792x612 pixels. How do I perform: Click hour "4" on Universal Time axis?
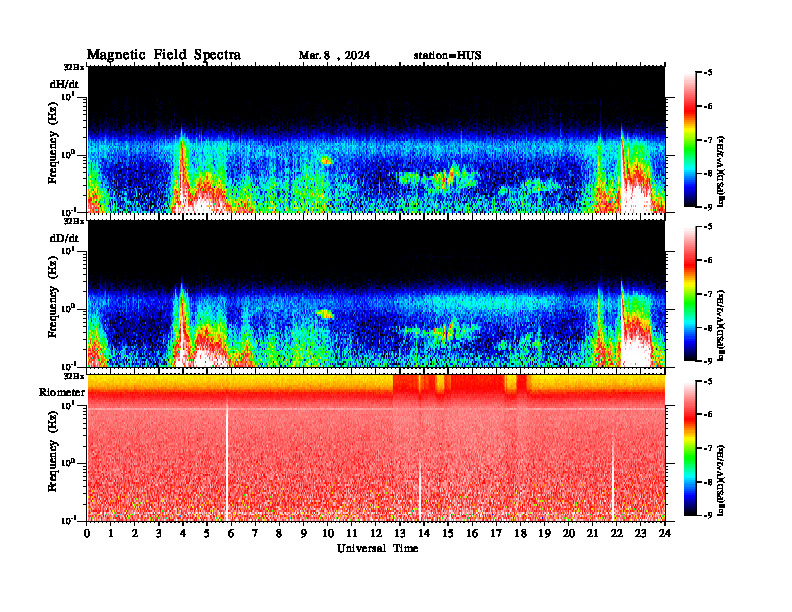click(183, 533)
